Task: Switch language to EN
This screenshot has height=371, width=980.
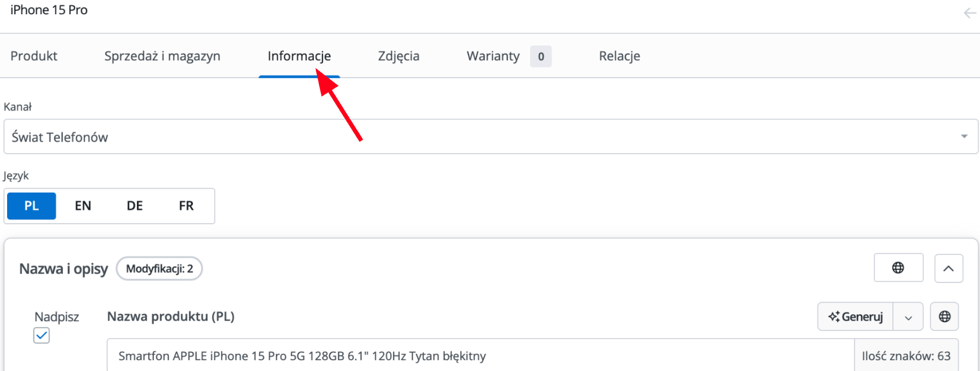Action: pyautogui.click(x=83, y=206)
